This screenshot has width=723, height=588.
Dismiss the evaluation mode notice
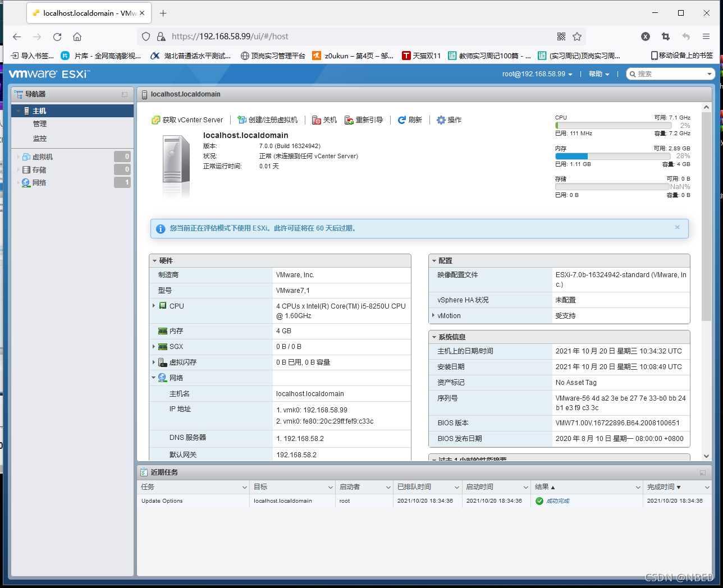(678, 227)
